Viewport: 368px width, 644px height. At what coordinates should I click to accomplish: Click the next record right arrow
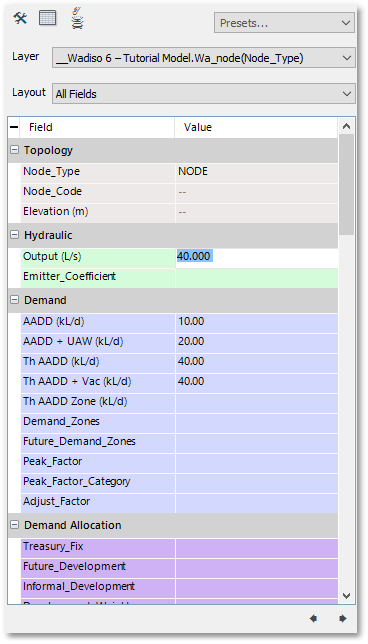pyautogui.click(x=343, y=618)
